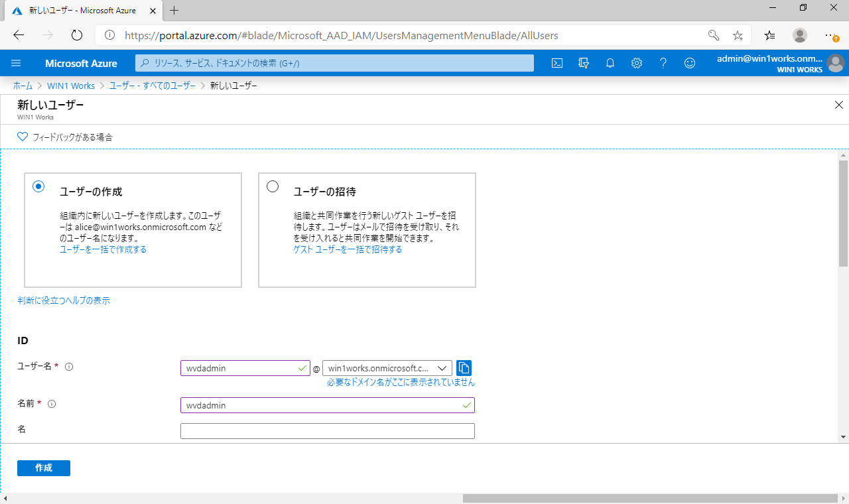
Task: Go to ホーム in the breadcrumb
Action: 23,86
